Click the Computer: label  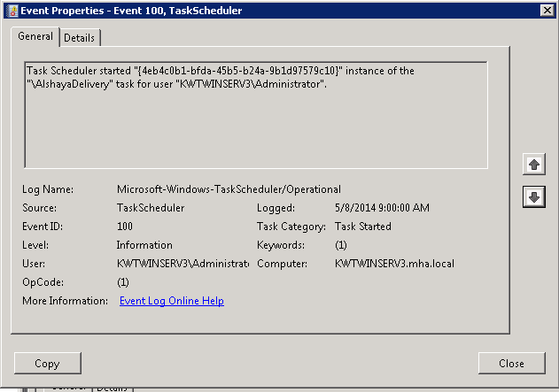(x=282, y=264)
